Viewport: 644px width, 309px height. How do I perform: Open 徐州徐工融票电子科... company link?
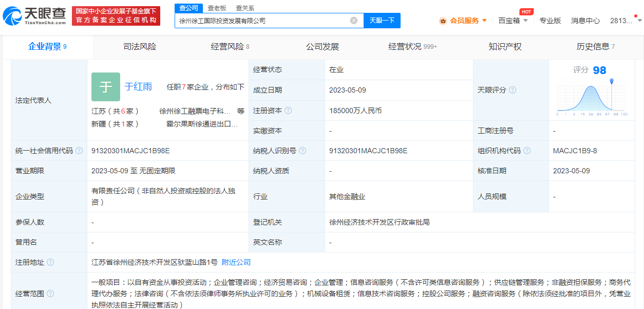195,111
